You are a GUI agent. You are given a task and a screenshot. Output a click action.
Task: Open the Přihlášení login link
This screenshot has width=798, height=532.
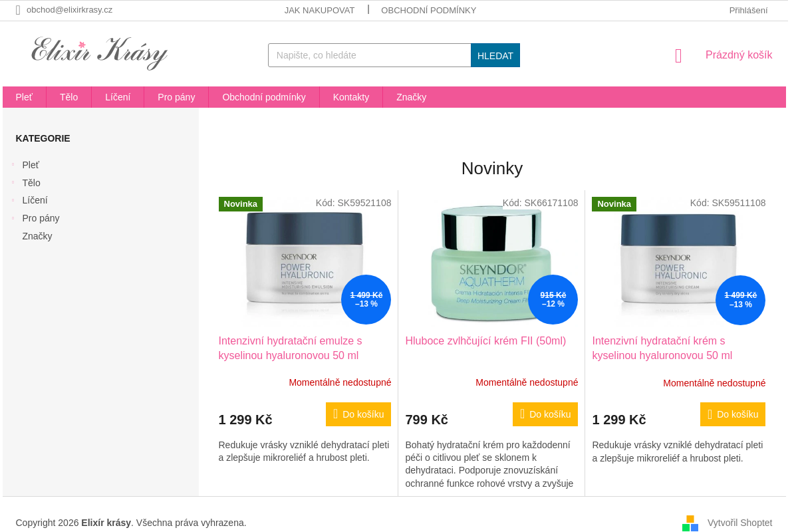pyautogui.click(x=748, y=10)
